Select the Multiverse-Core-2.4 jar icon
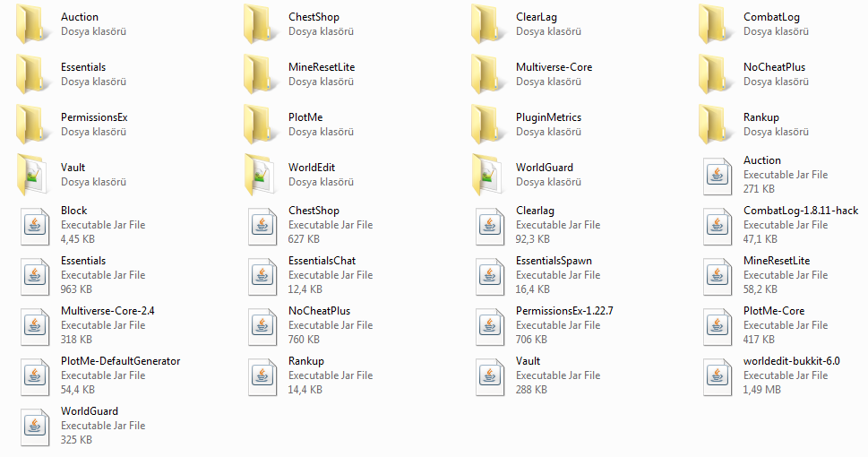The image size is (868, 457). tap(35, 327)
